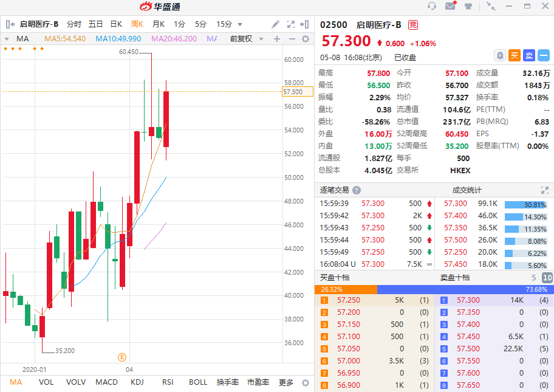The image size is (554, 392).
Task: Zoom in chart with plus icon
Action: click(277, 39)
